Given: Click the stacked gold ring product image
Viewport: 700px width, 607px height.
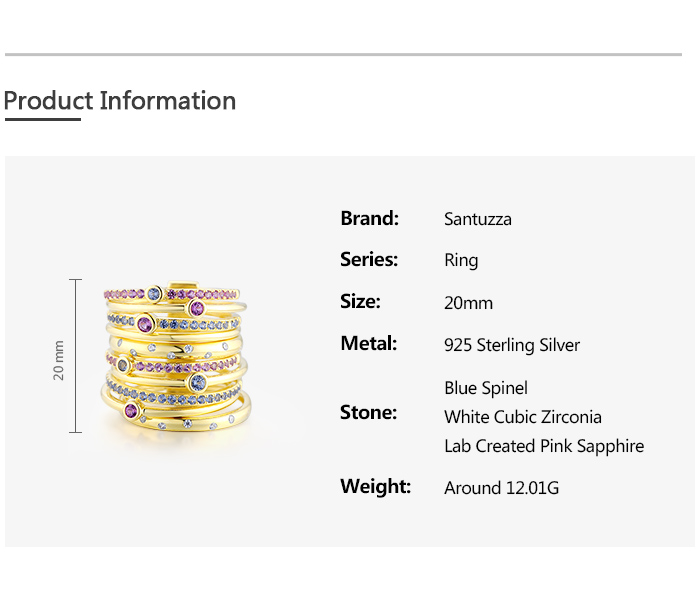Looking at the screenshot, I should (174, 355).
